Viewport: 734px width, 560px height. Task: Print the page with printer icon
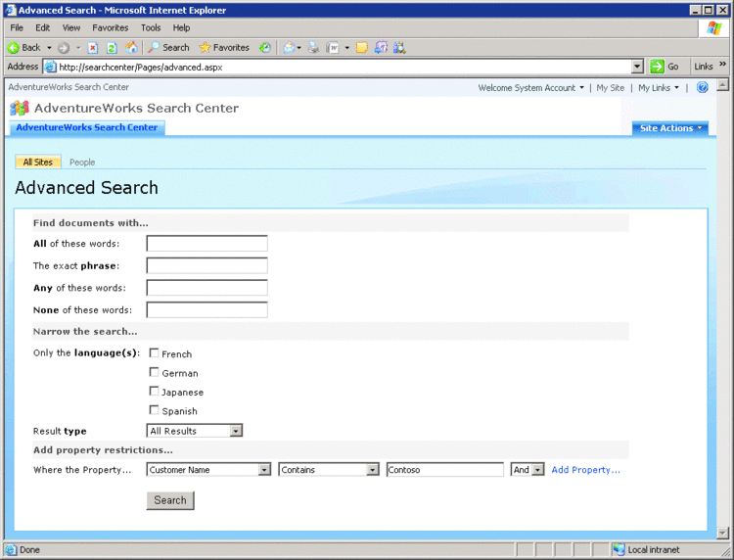coord(313,48)
